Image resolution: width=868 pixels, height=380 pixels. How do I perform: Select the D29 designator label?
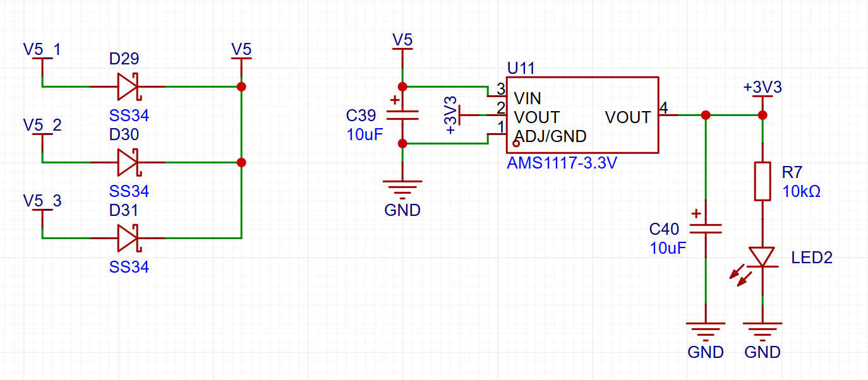coord(124,59)
